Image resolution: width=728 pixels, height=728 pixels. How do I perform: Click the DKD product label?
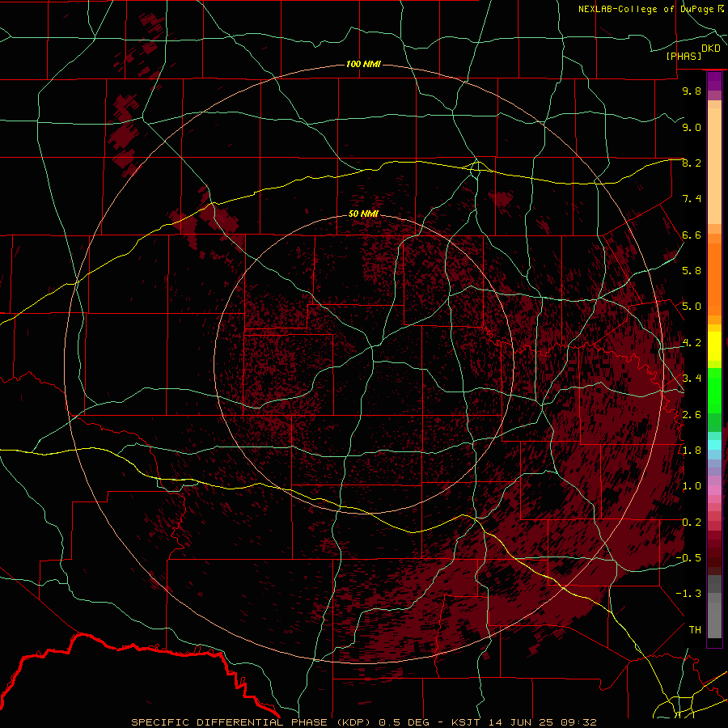coord(710,49)
